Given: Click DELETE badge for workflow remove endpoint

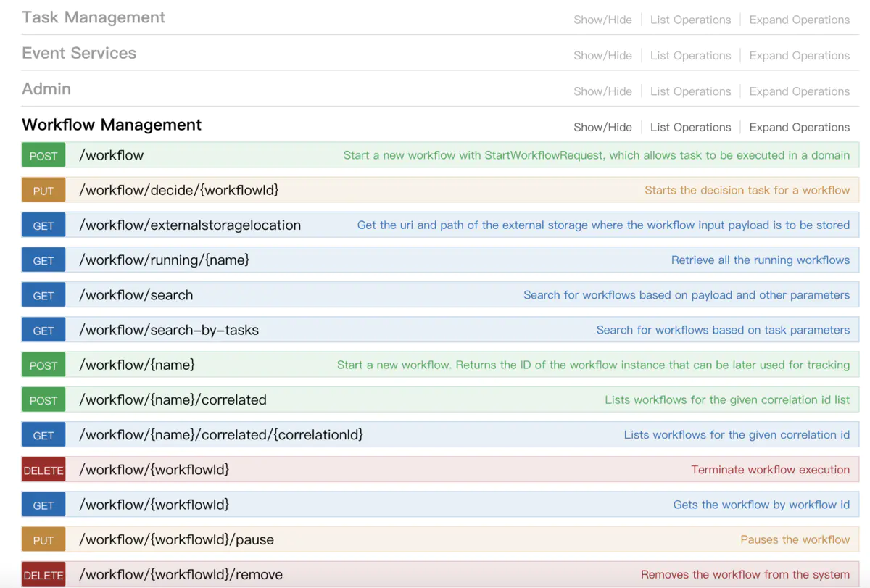Looking at the screenshot, I should [43, 575].
